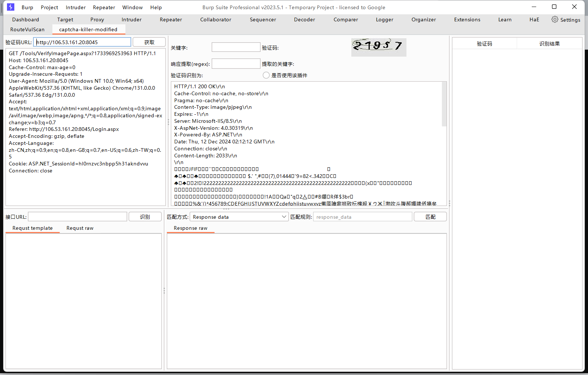Click the response pane vertical scrollbar

(444, 104)
